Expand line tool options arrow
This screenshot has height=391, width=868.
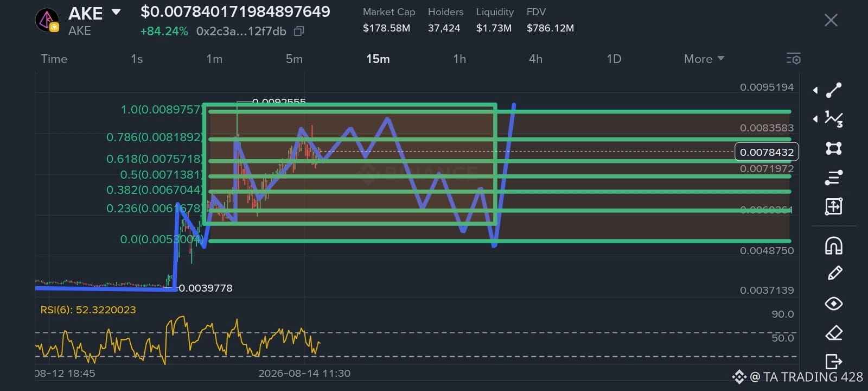tap(815, 91)
